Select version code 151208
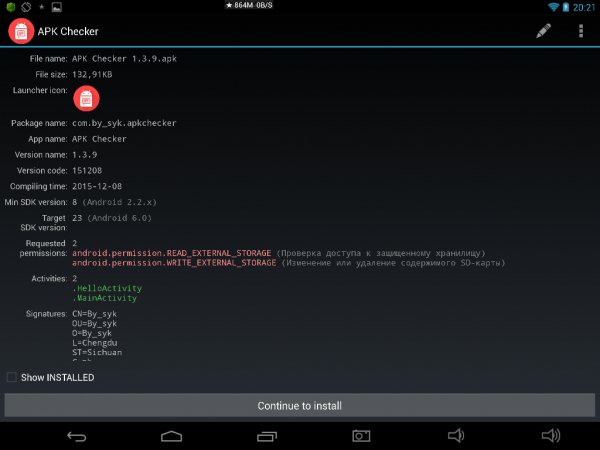The height and width of the screenshot is (450, 600). click(87, 170)
